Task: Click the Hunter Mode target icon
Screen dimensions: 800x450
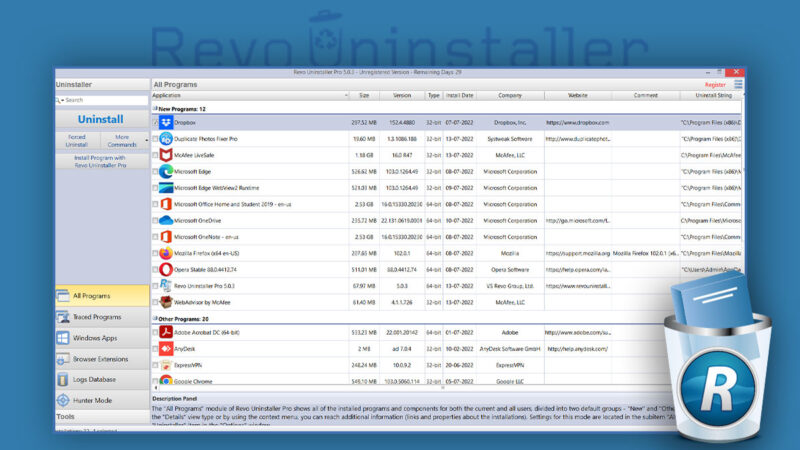Action: (x=63, y=401)
